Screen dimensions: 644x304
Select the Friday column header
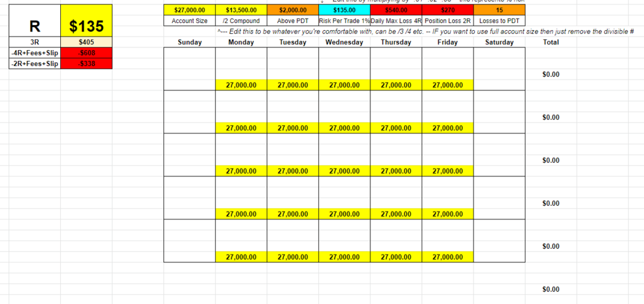pos(447,42)
